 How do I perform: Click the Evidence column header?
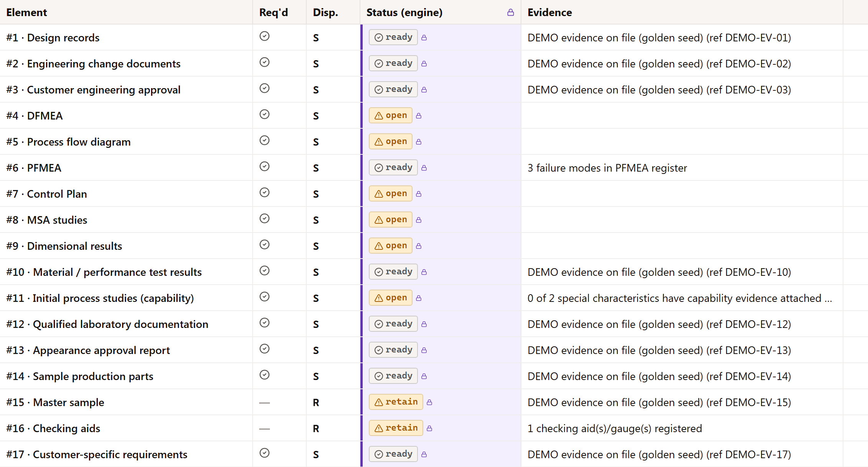[682, 12]
